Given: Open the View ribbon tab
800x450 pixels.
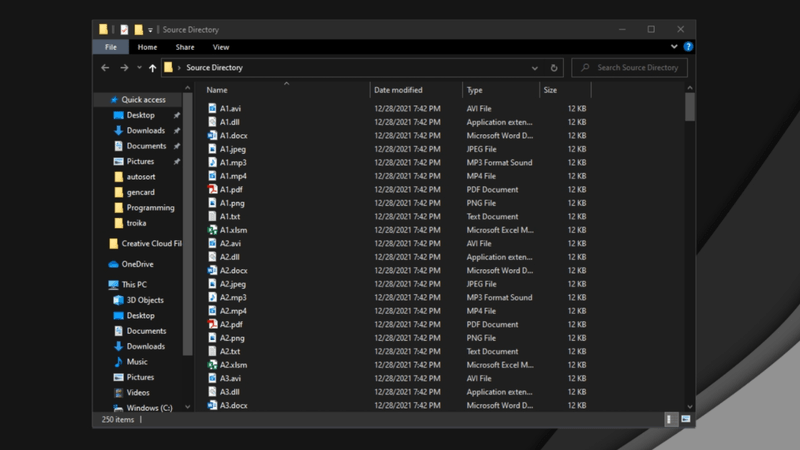Looking at the screenshot, I should pyautogui.click(x=221, y=47).
